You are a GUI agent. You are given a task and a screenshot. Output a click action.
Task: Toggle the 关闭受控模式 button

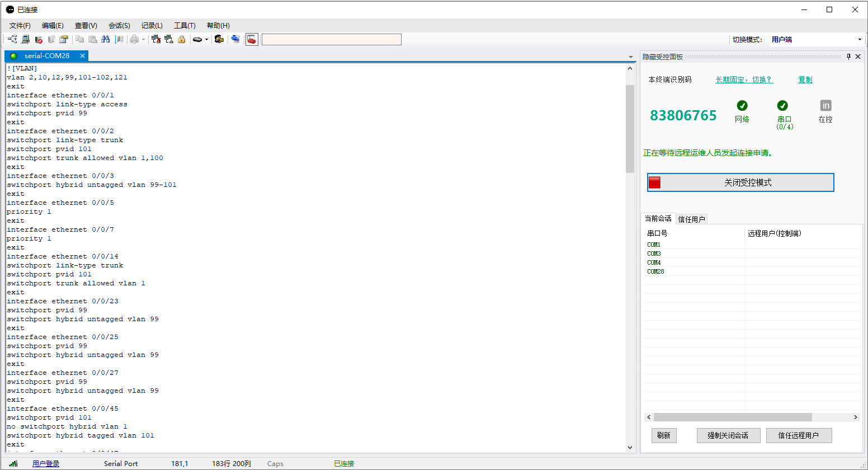pos(740,182)
